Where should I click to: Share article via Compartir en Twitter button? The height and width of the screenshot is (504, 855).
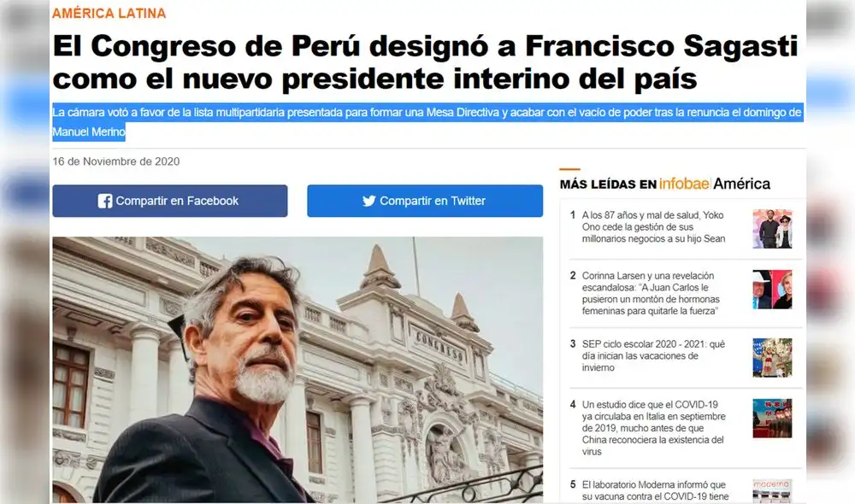(x=425, y=201)
